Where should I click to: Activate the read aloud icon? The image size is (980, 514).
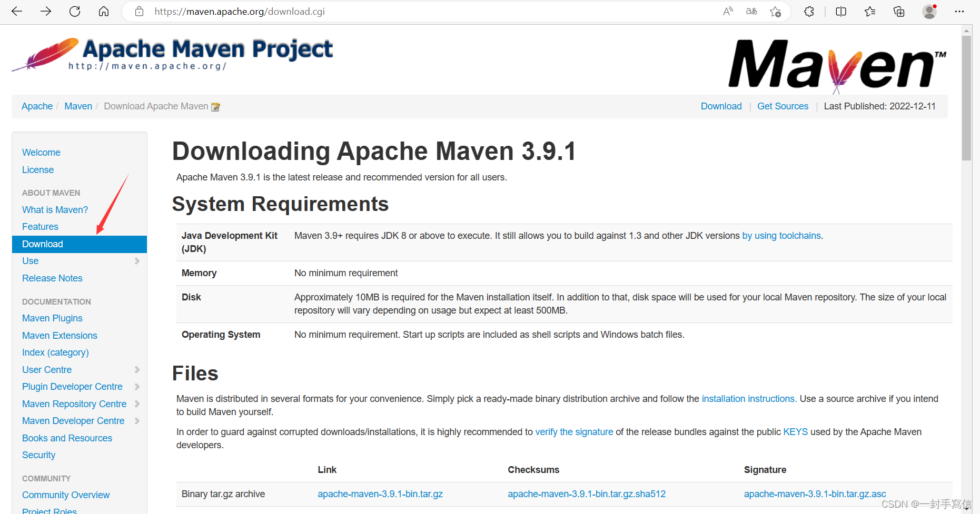coord(728,12)
